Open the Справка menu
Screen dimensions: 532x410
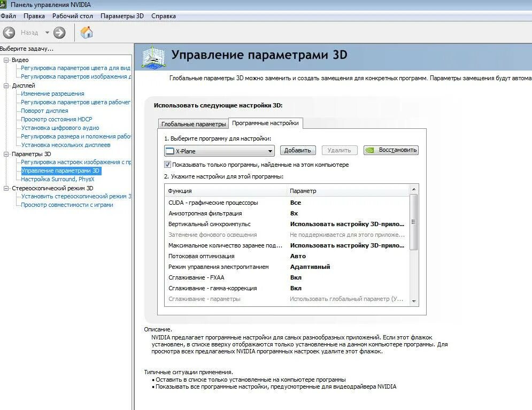click(x=164, y=16)
